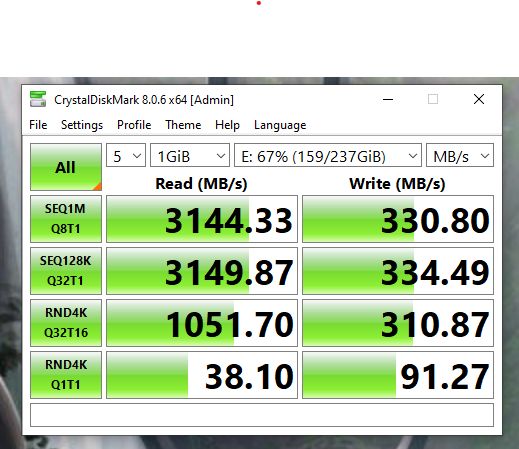Close the CrystalDiskMark window

(479, 99)
